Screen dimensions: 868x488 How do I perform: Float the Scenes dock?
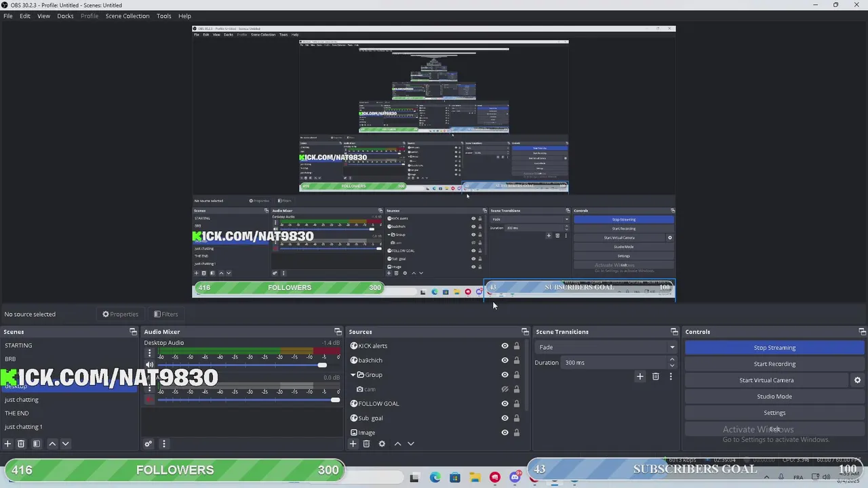[133, 332]
